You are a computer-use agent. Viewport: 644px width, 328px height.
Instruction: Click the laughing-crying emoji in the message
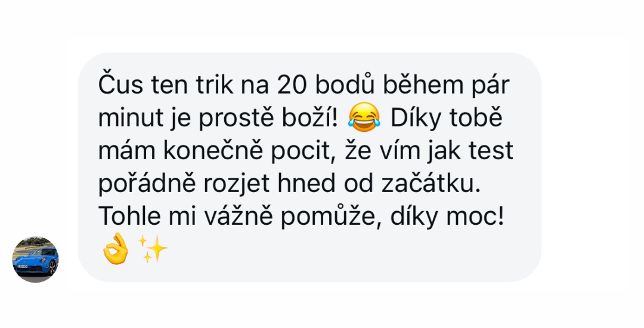coord(364,117)
